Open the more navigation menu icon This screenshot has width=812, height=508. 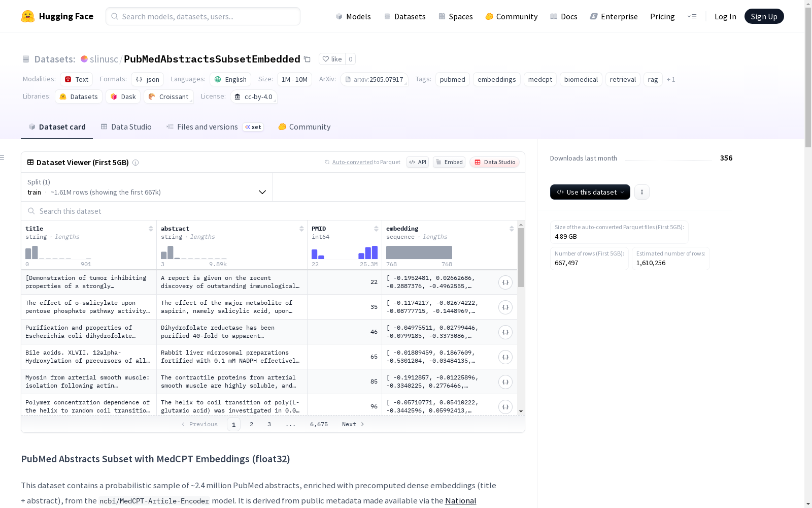(692, 16)
